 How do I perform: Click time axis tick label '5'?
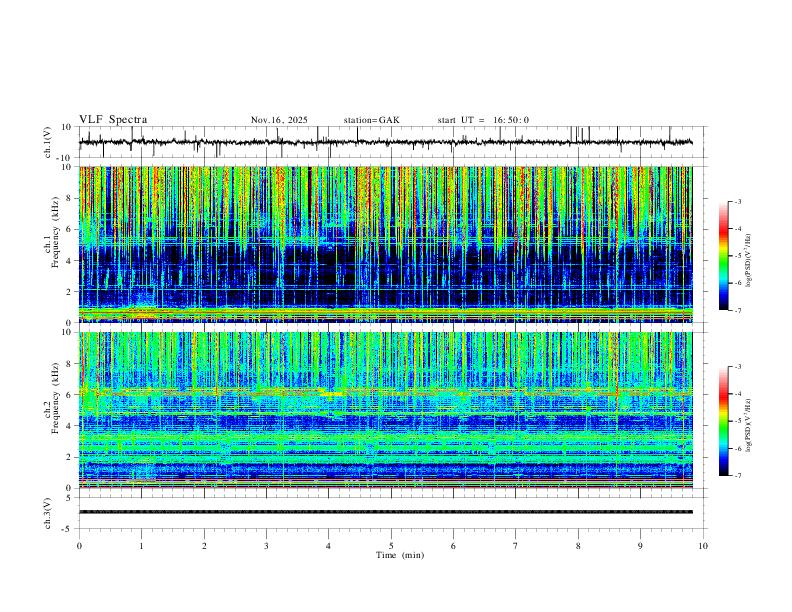click(391, 546)
